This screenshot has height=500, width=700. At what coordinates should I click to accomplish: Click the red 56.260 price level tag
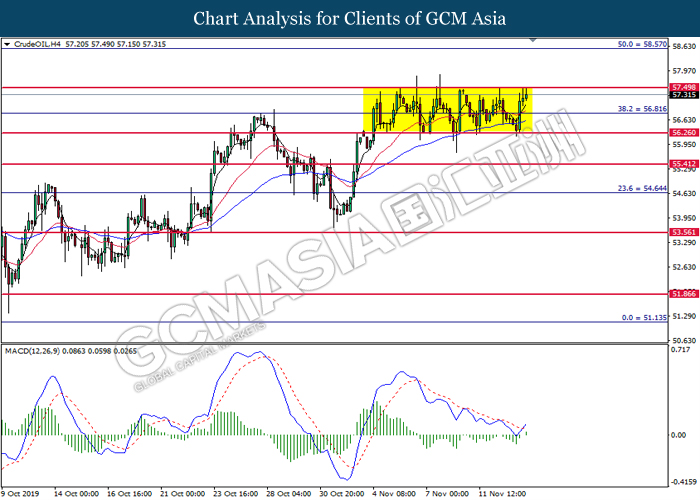click(684, 133)
